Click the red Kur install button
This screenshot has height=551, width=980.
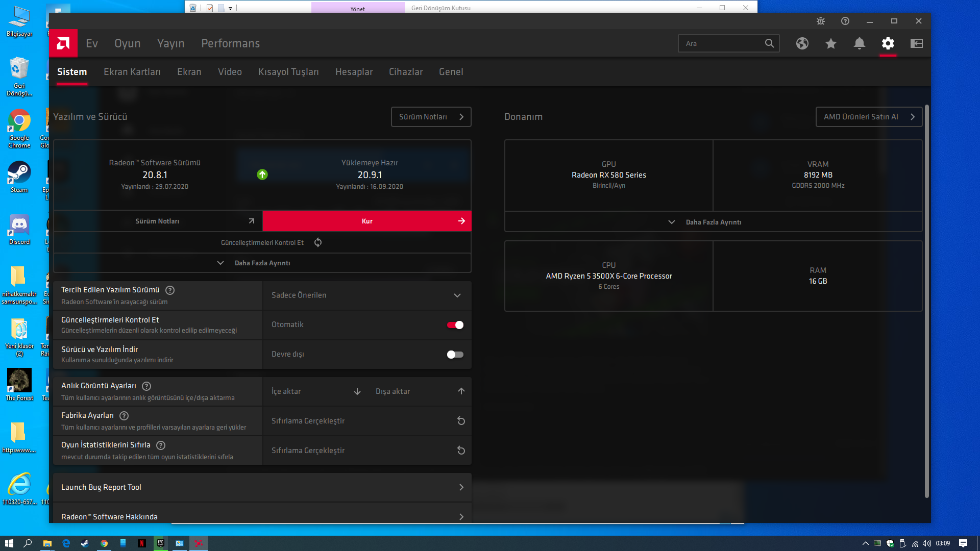click(x=367, y=221)
